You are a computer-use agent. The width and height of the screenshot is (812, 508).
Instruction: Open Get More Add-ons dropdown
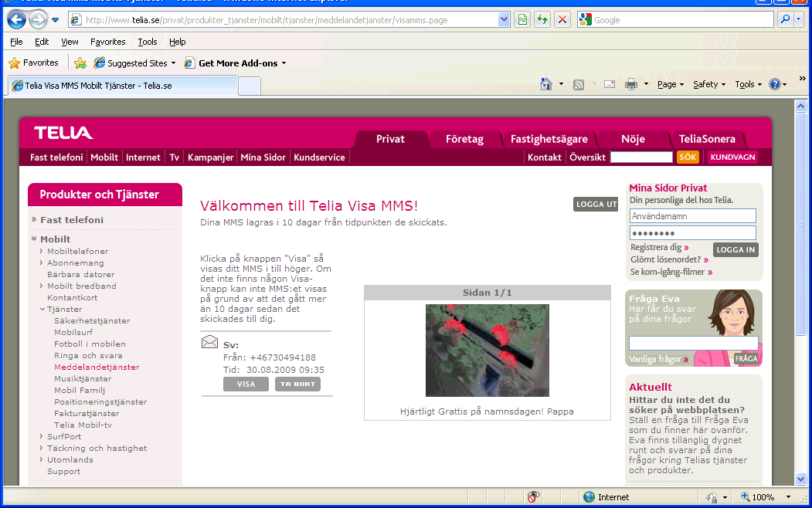(235, 63)
